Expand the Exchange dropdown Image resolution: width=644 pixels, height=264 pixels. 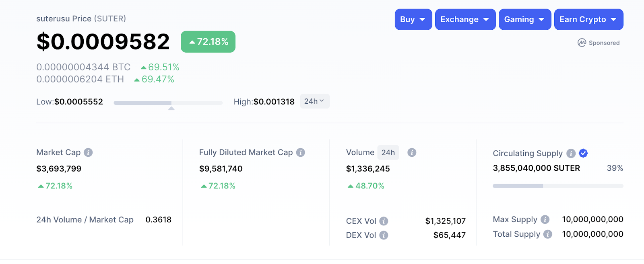[465, 19]
